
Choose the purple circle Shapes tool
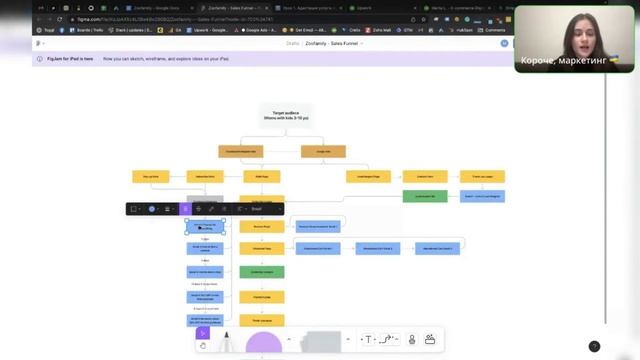[x=264, y=342]
